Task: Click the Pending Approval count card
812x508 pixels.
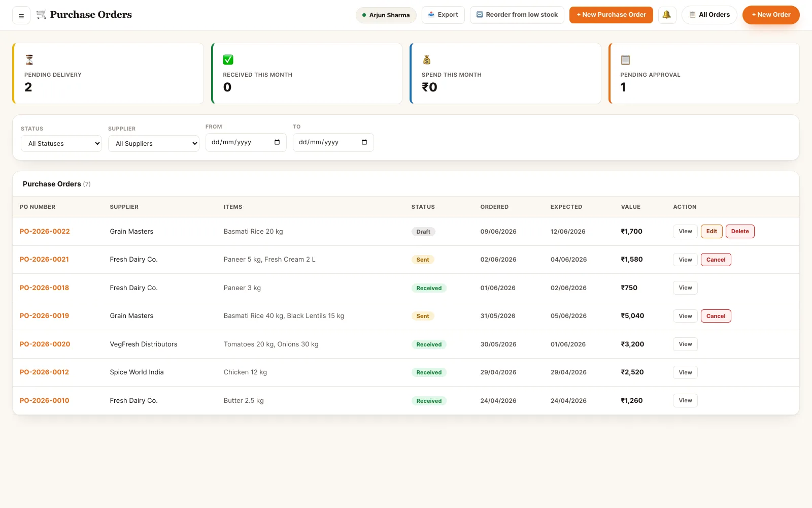Action: (704, 74)
